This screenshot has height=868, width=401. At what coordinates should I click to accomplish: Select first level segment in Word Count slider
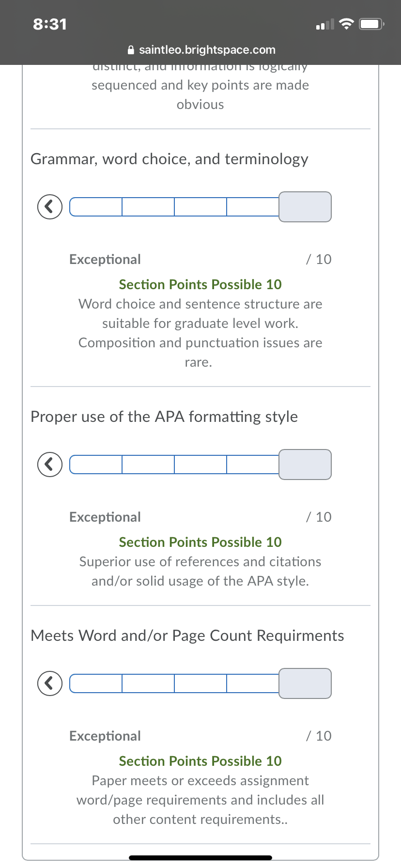(96, 683)
